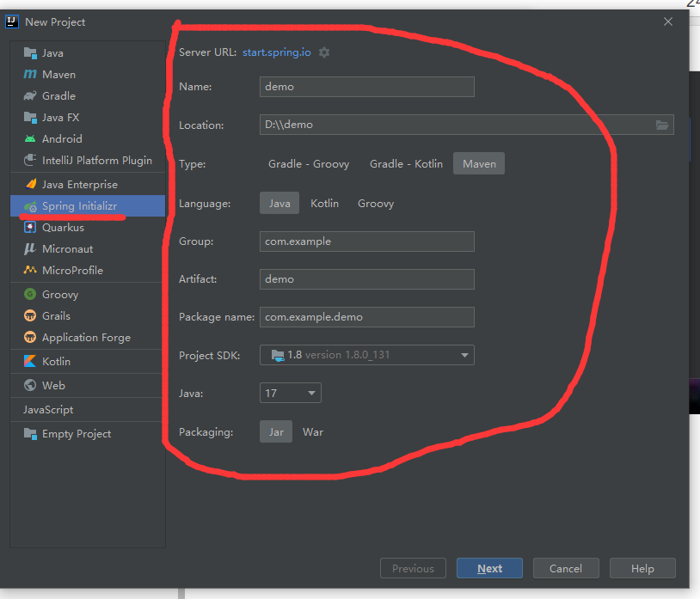The width and height of the screenshot is (700, 599).
Task: Choose Java as the language
Action: (x=279, y=204)
